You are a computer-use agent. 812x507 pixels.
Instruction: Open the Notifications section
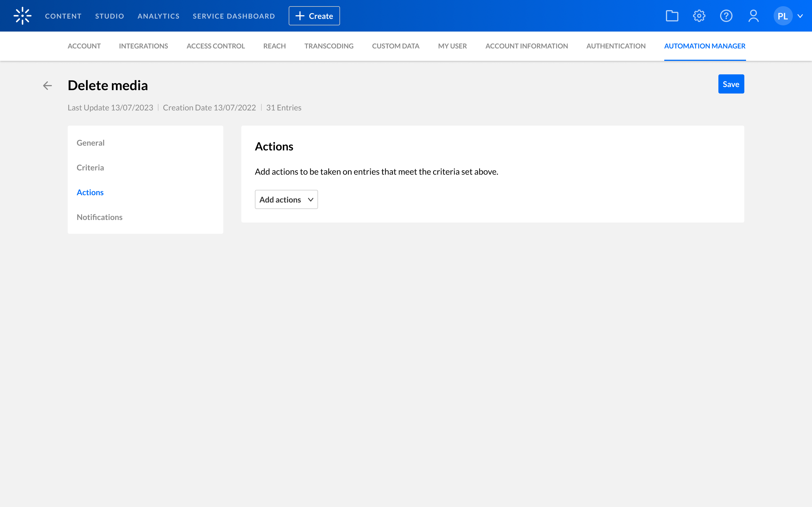[x=99, y=217]
